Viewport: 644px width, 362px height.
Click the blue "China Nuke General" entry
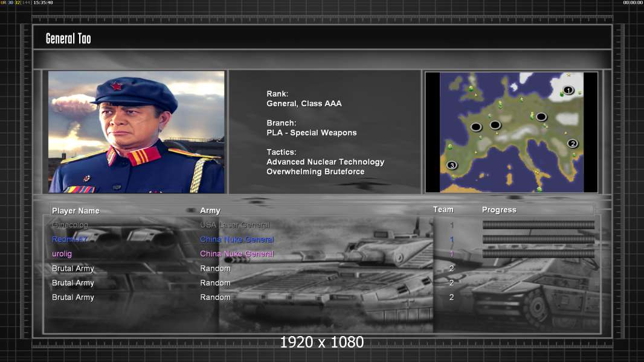point(237,240)
